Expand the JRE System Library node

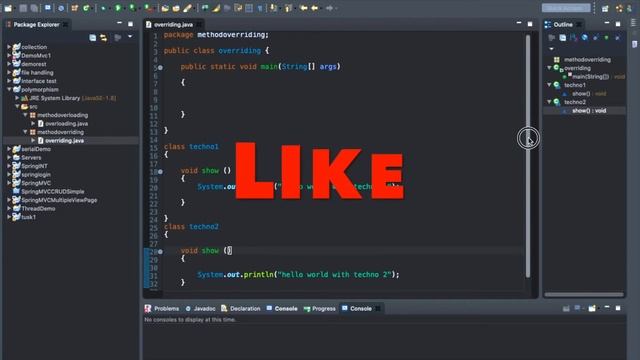[17, 98]
